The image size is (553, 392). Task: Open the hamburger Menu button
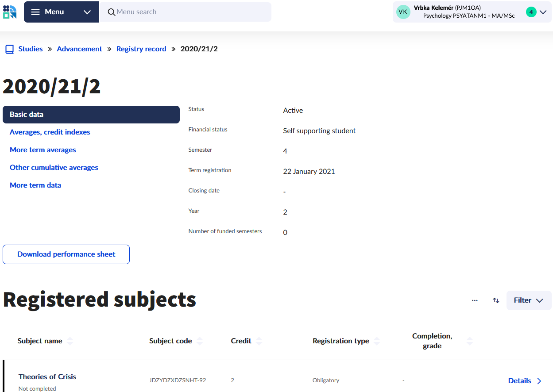pos(48,12)
